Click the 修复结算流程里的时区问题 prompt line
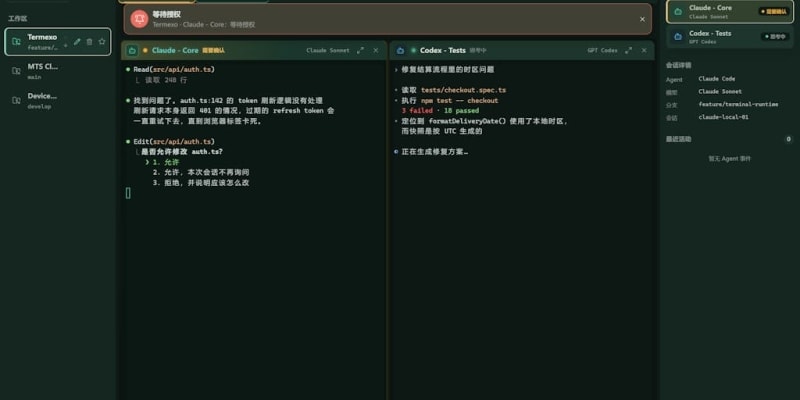Screen dimensions: 800x400 tap(447, 69)
